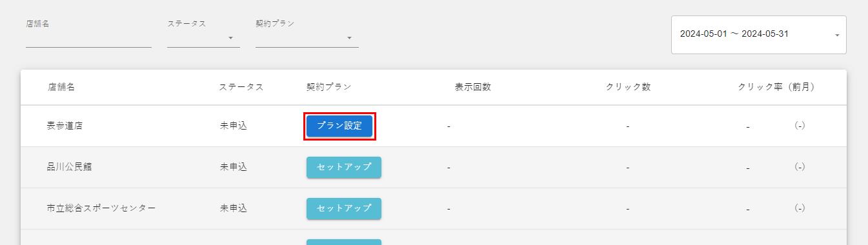Click the プラン設定 button for 表参道店
The width and height of the screenshot is (868, 245).
[x=339, y=126]
